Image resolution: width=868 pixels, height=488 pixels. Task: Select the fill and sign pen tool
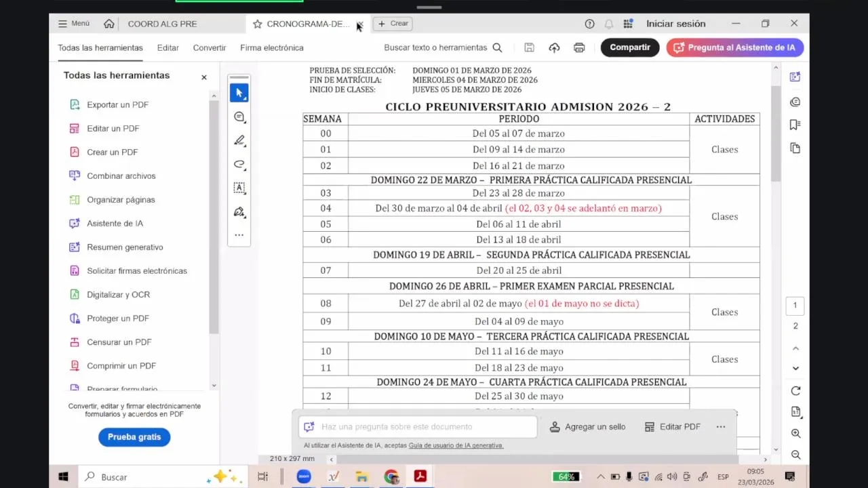tap(239, 211)
